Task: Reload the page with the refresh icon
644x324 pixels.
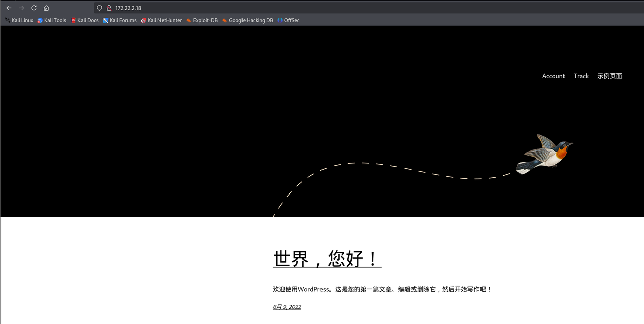Action: (34, 8)
